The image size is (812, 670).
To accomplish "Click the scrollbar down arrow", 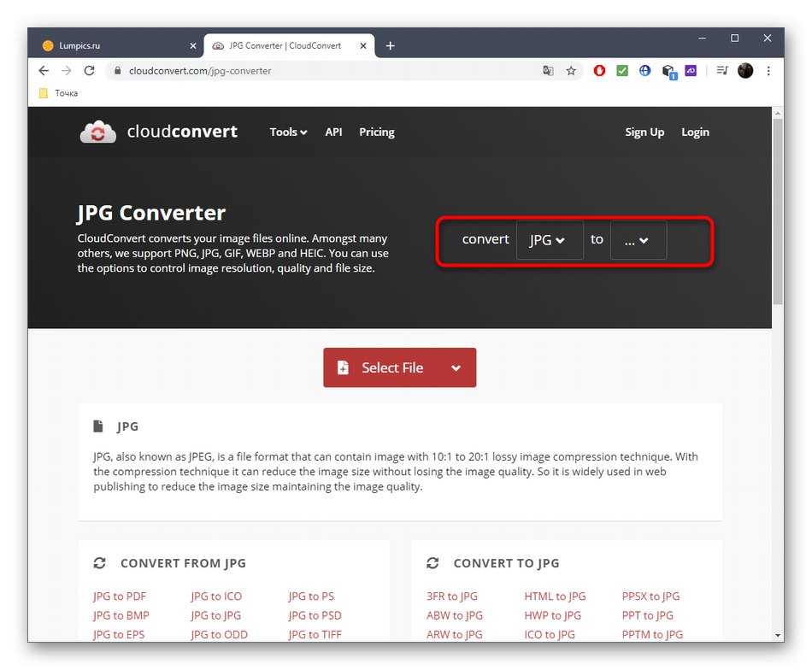I will 778,635.
